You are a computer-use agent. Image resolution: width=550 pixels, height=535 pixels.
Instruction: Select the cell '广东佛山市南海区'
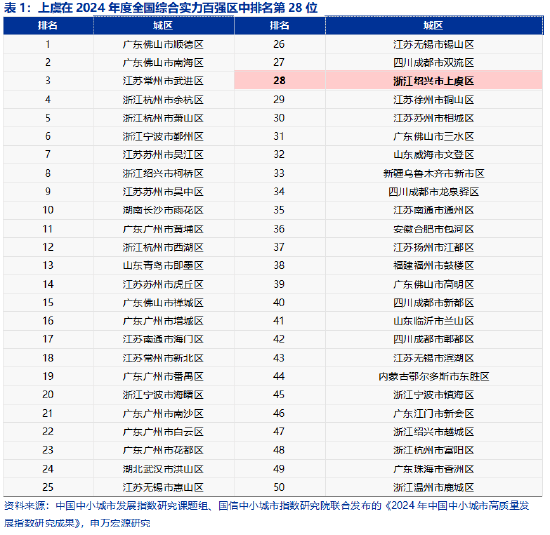click(163, 63)
